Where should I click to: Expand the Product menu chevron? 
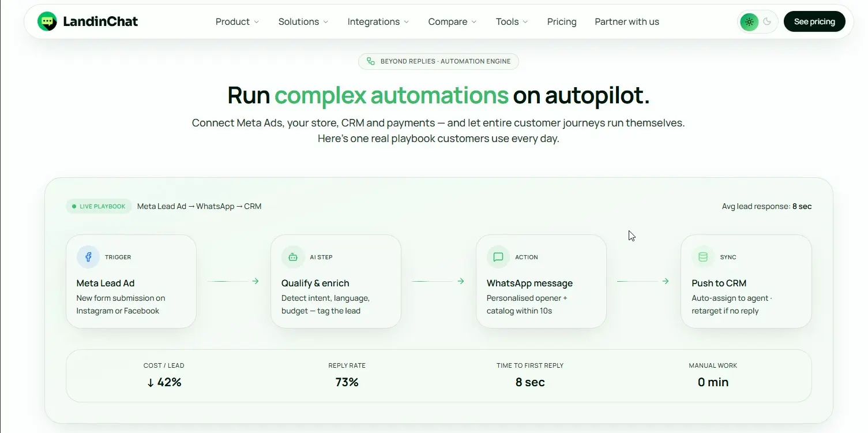(256, 22)
